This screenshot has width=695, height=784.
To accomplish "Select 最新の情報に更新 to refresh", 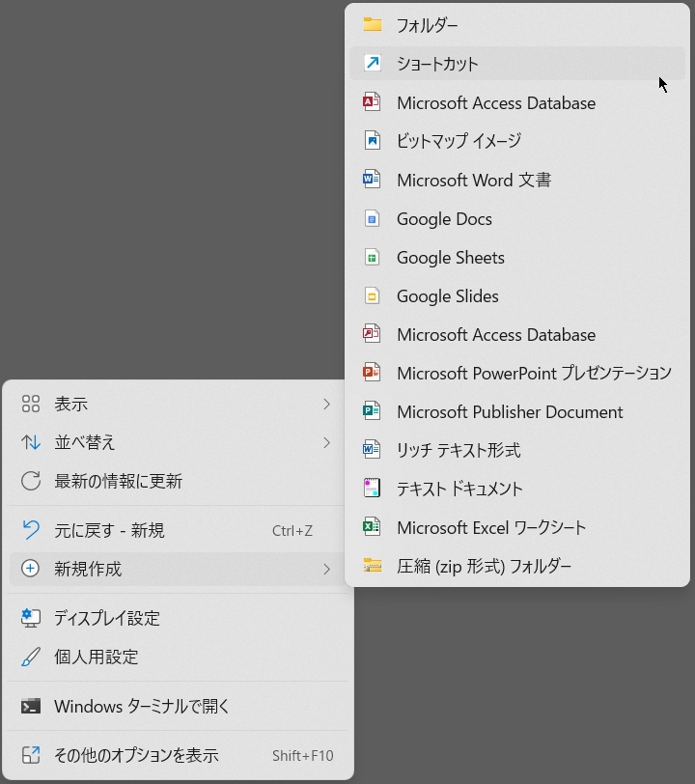I will [118, 481].
